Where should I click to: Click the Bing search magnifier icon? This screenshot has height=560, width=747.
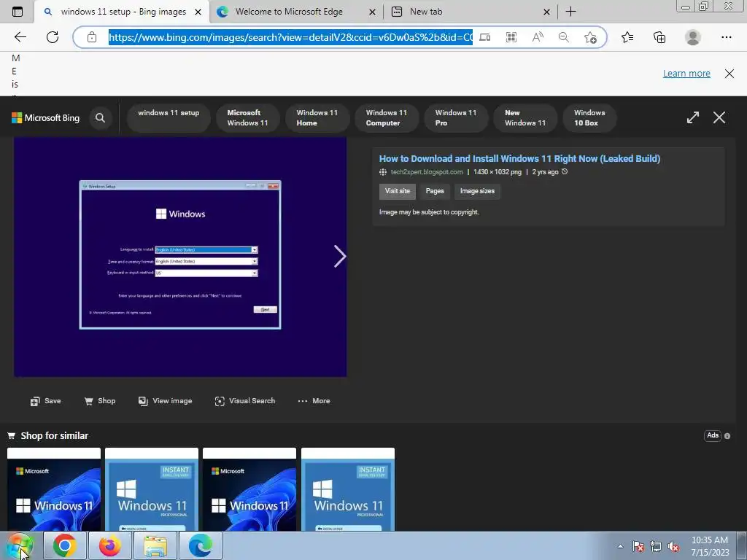coord(100,117)
